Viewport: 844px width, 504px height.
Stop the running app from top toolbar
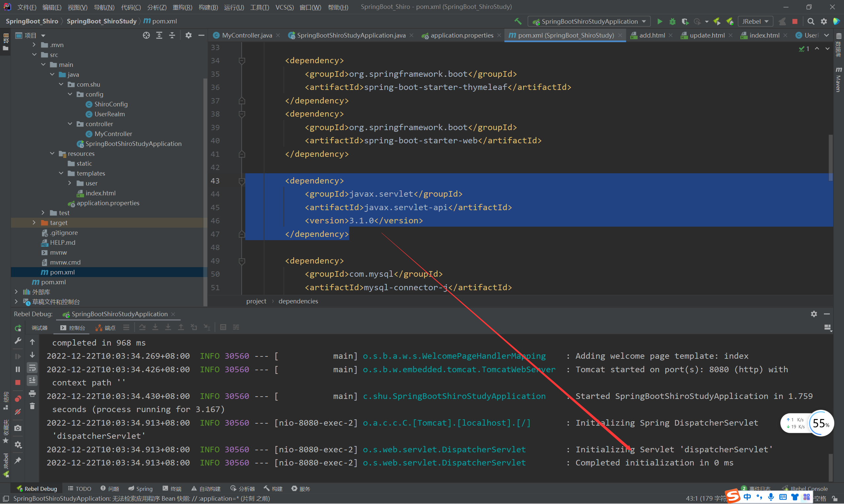pyautogui.click(x=794, y=21)
